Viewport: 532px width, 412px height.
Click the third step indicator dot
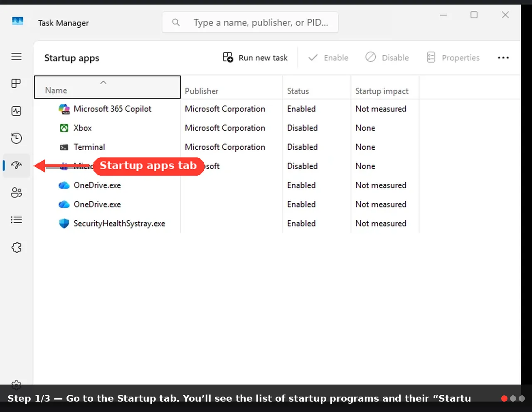click(x=522, y=398)
